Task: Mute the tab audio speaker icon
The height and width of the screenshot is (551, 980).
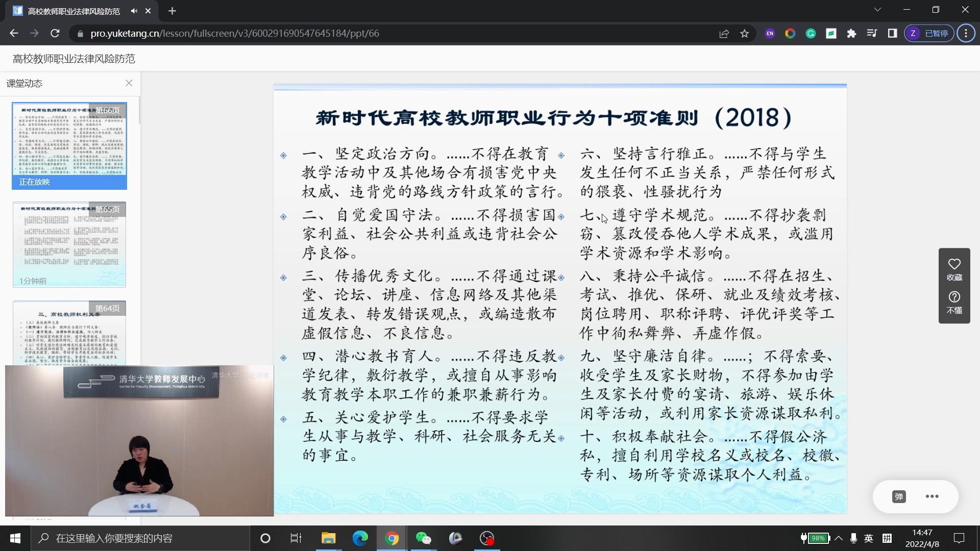Action: [x=134, y=11]
